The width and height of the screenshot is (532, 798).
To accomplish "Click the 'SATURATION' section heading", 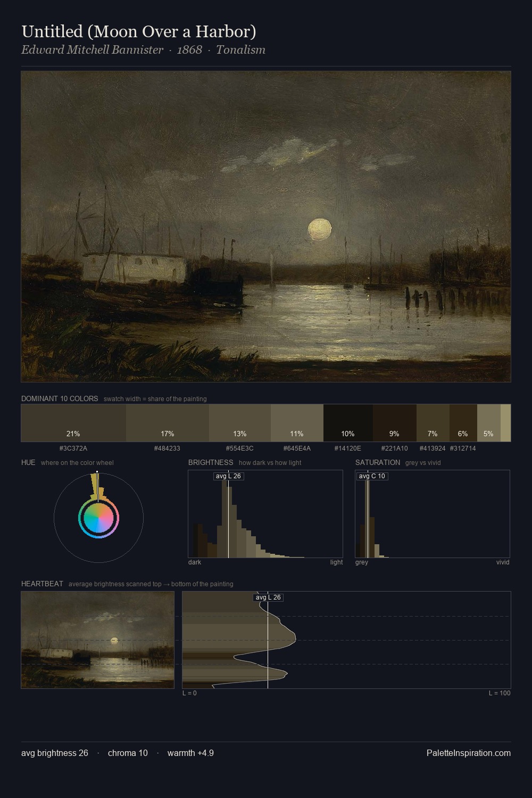I will [378, 462].
